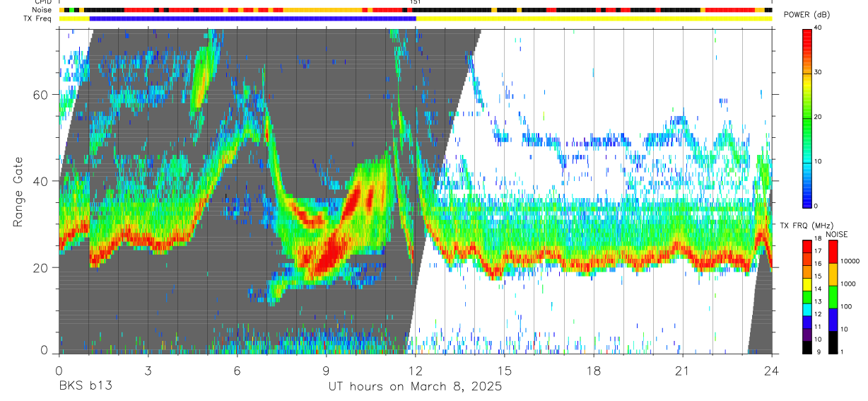Click the UT hour tick label 15
Image resolution: width=868 pixels, height=401 pixels.
click(x=505, y=371)
